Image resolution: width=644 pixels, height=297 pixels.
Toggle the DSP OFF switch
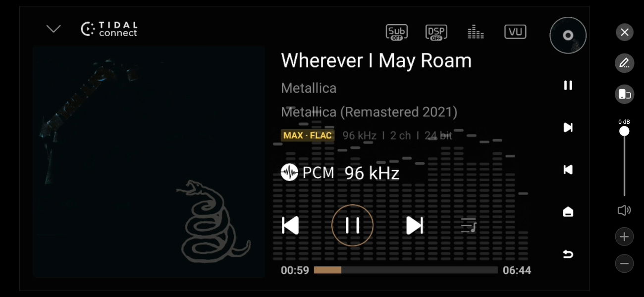tap(436, 32)
